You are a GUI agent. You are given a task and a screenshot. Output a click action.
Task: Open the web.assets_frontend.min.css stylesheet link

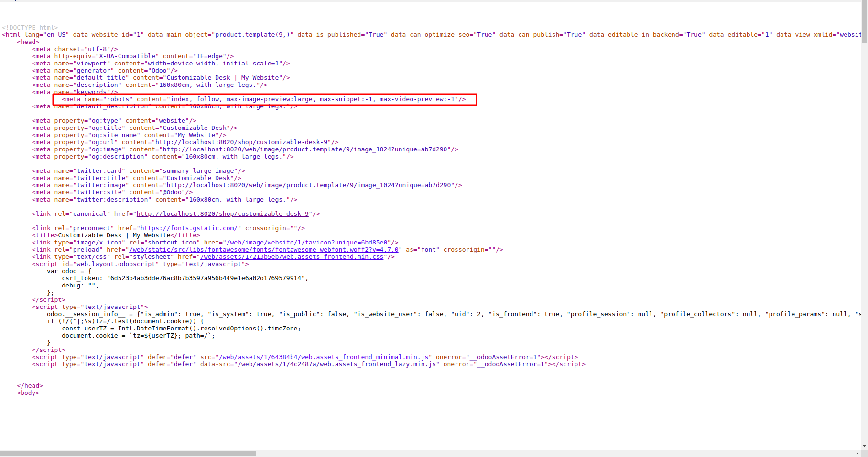coord(292,257)
